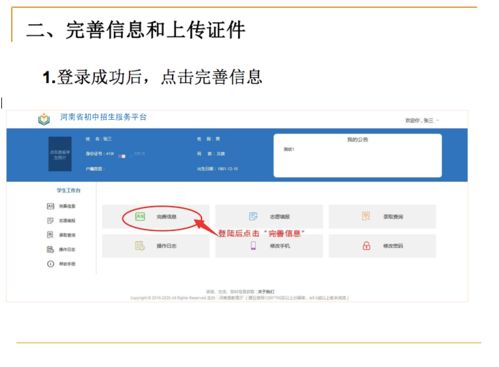Screen dimensions: 499x367
Task: Click the 关于我们 footer link
Action: click(266, 292)
